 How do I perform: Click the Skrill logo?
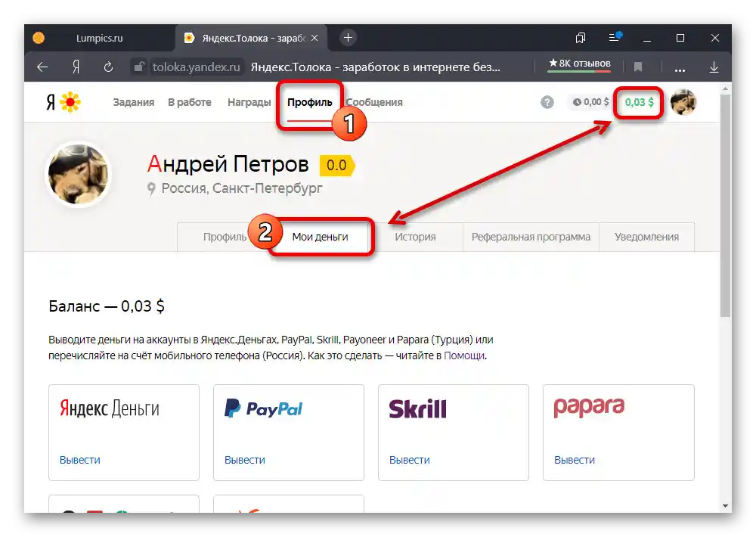(x=417, y=408)
